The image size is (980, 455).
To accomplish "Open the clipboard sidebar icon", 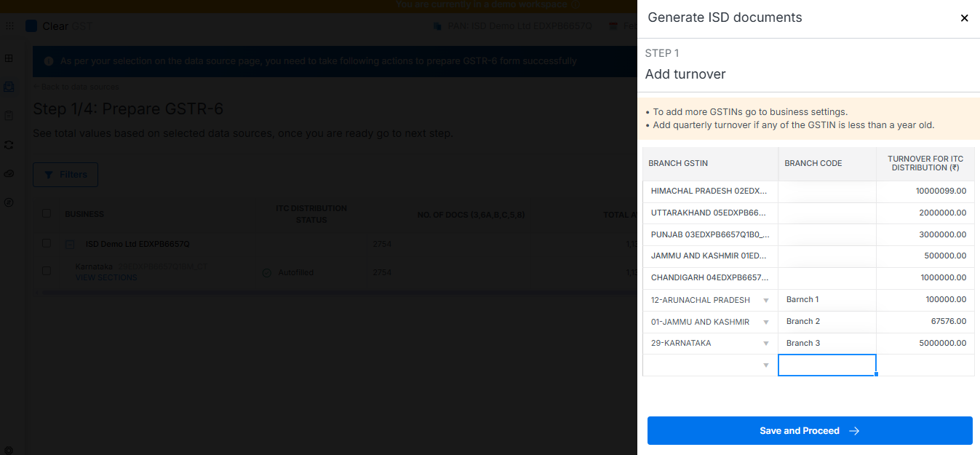I will pyautogui.click(x=9, y=116).
